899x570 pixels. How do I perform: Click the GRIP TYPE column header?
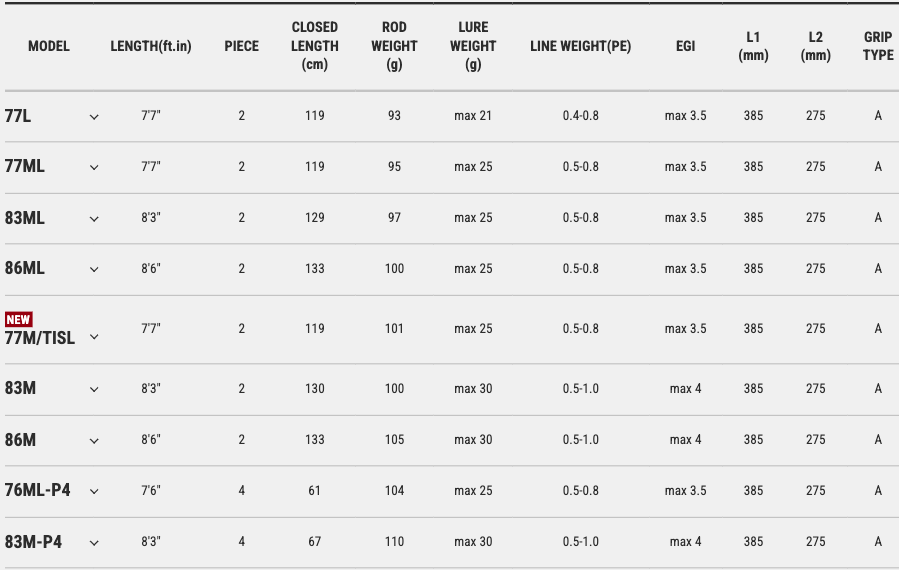click(x=878, y=46)
